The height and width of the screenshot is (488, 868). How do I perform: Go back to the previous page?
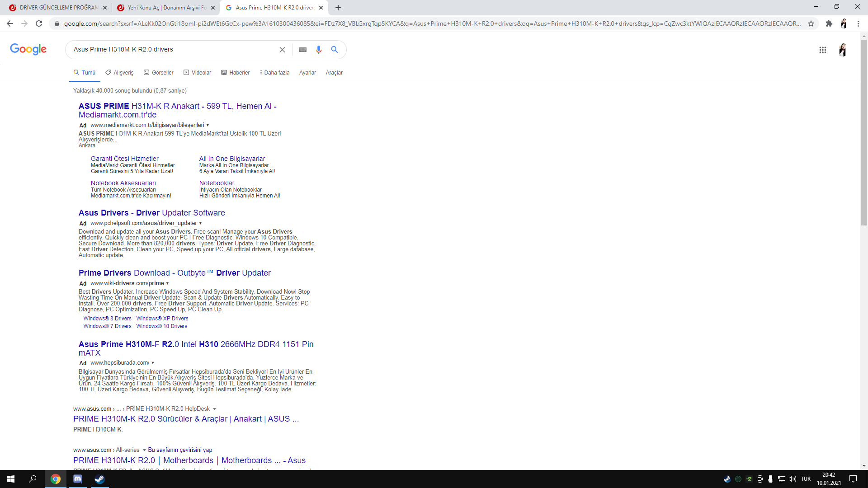click(x=10, y=23)
